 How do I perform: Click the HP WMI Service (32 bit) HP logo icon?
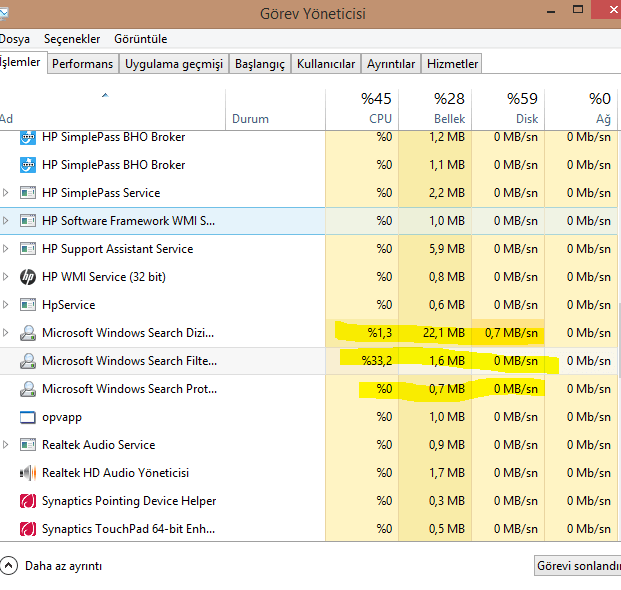point(28,277)
